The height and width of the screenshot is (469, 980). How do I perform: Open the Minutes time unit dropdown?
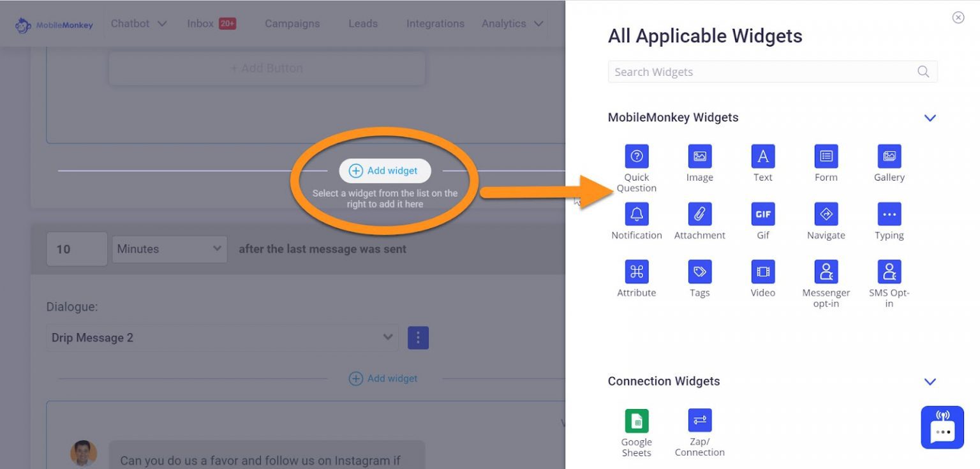tap(169, 249)
